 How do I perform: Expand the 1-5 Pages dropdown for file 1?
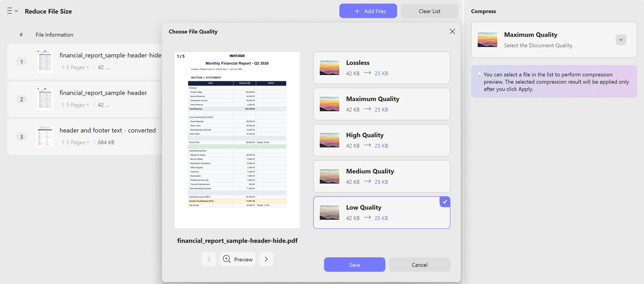coord(75,67)
